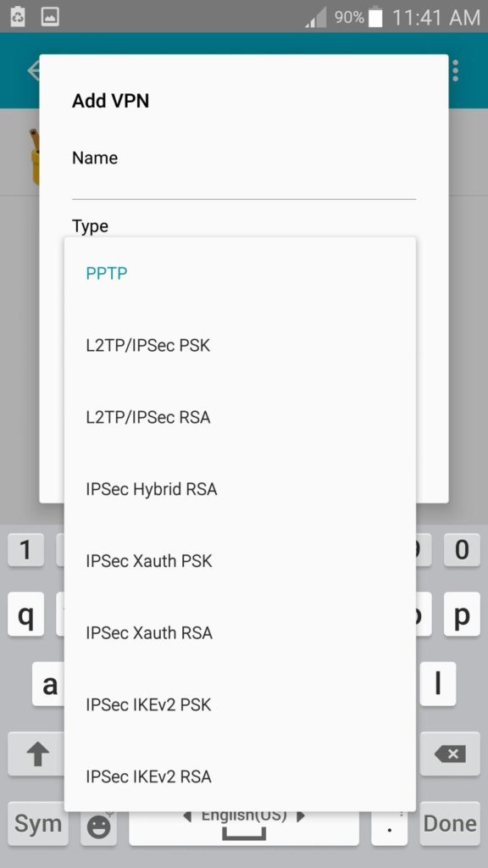Open the image notification icon in status bar
This screenshot has width=488, height=868.
[x=50, y=16]
